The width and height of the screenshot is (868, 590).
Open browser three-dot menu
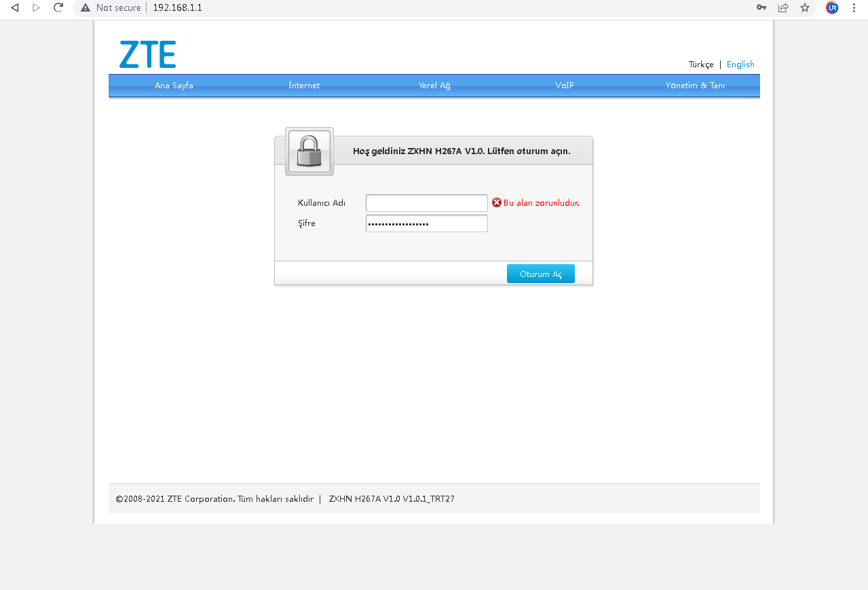tap(854, 7)
